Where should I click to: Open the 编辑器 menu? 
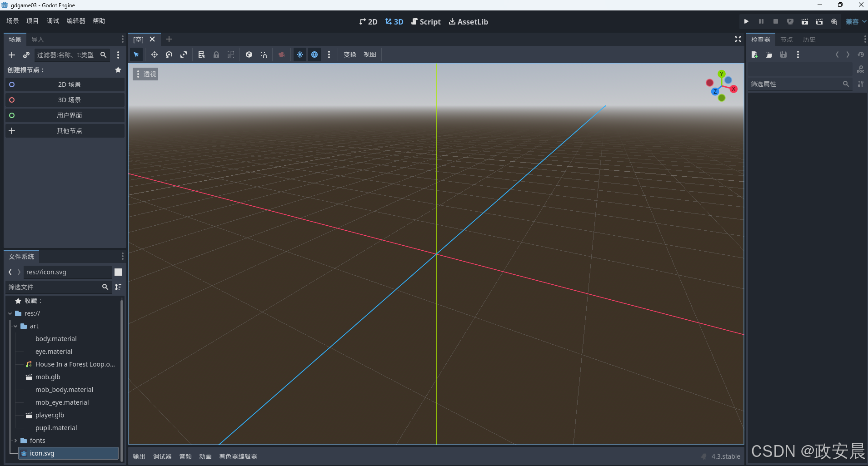tap(76, 21)
